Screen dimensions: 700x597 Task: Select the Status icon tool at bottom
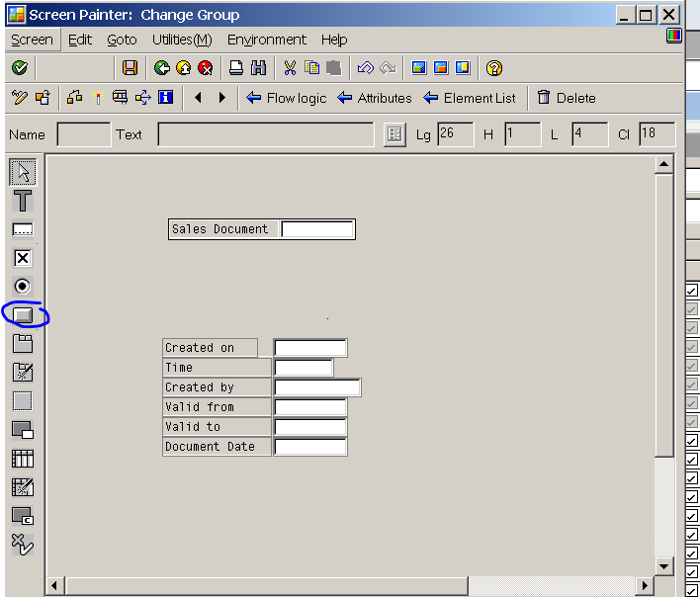click(x=23, y=545)
